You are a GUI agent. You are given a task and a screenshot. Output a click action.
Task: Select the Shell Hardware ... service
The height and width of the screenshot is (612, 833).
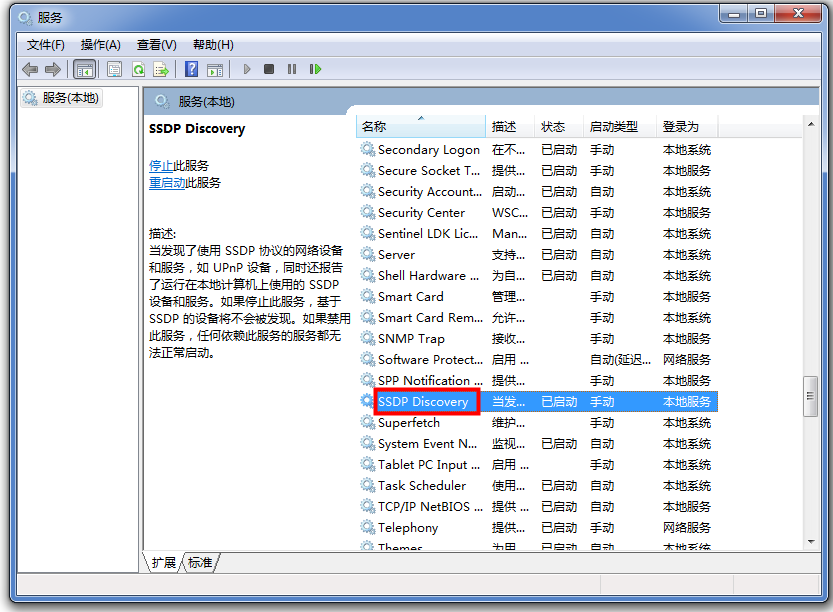pos(428,276)
